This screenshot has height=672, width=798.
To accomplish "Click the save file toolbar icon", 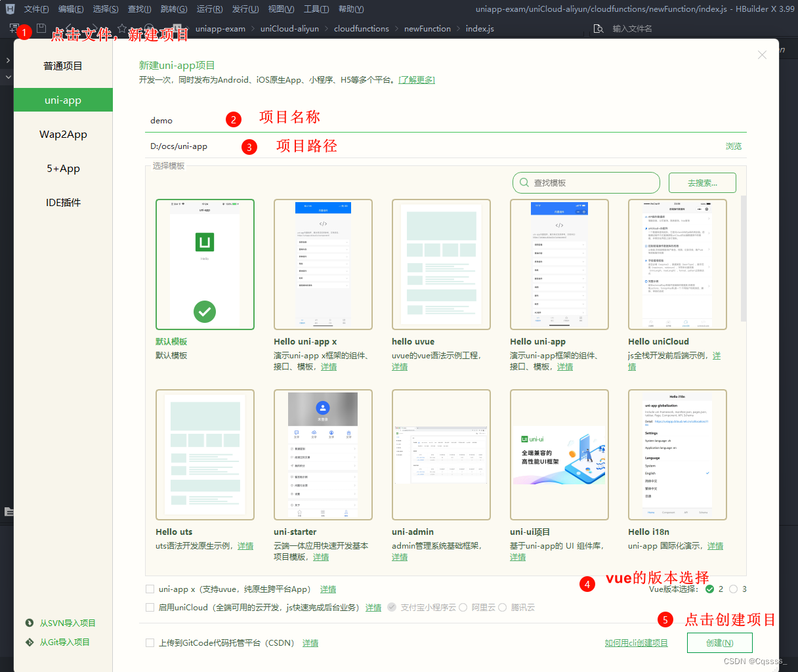I will pos(41,28).
